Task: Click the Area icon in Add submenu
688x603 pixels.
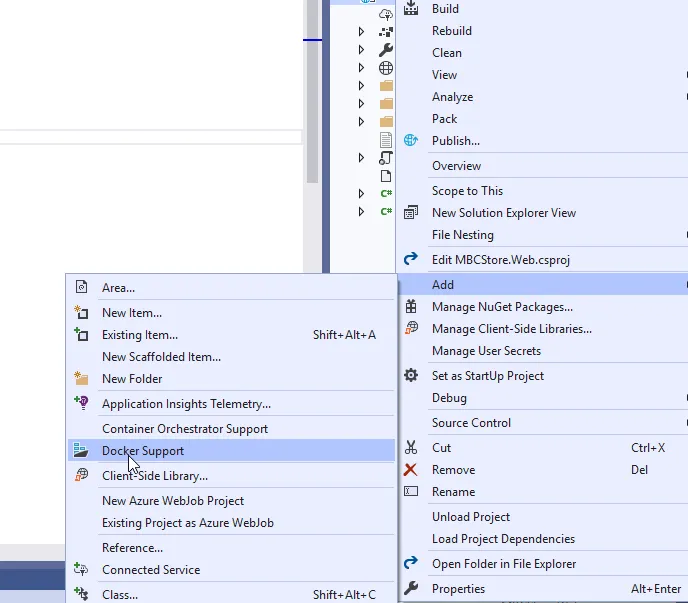Action: (x=82, y=287)
